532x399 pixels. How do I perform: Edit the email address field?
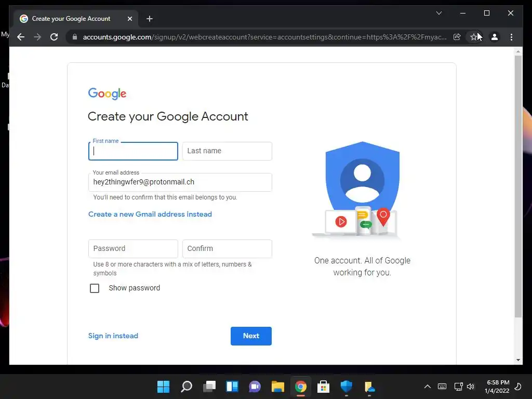click(180, 182)
